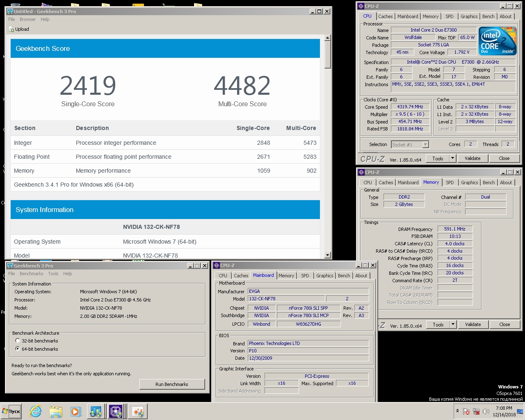The height and width of the screenshot is (420, 525).
Task: Show hidden tray icons chevron
Action: [457, 411]
